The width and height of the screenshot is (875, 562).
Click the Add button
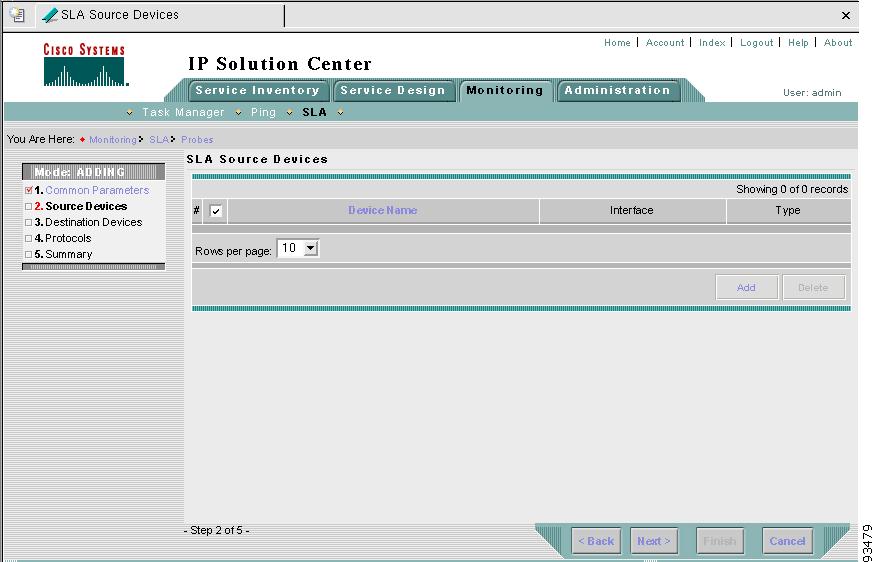point(747,287)
